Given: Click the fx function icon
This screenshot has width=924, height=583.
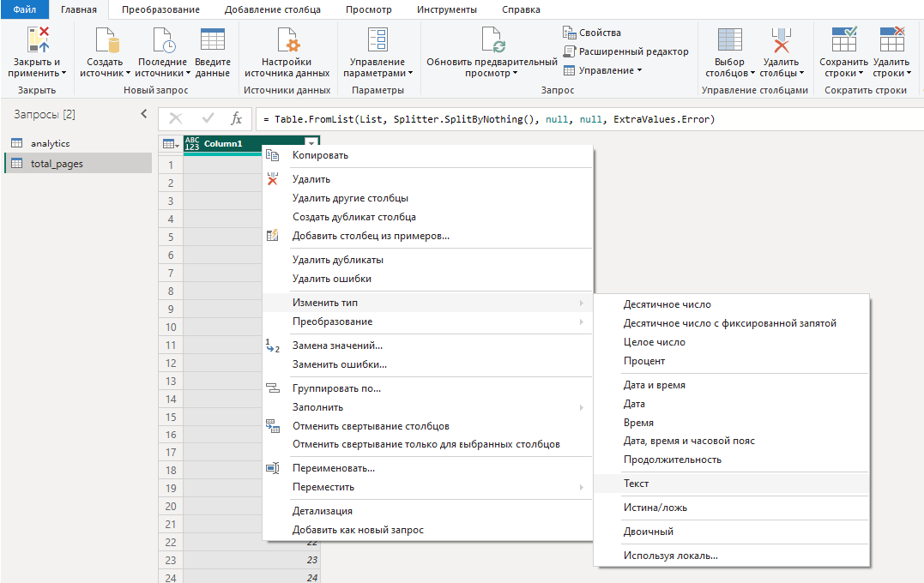Looking at the screenshot, I should point(236,118).
